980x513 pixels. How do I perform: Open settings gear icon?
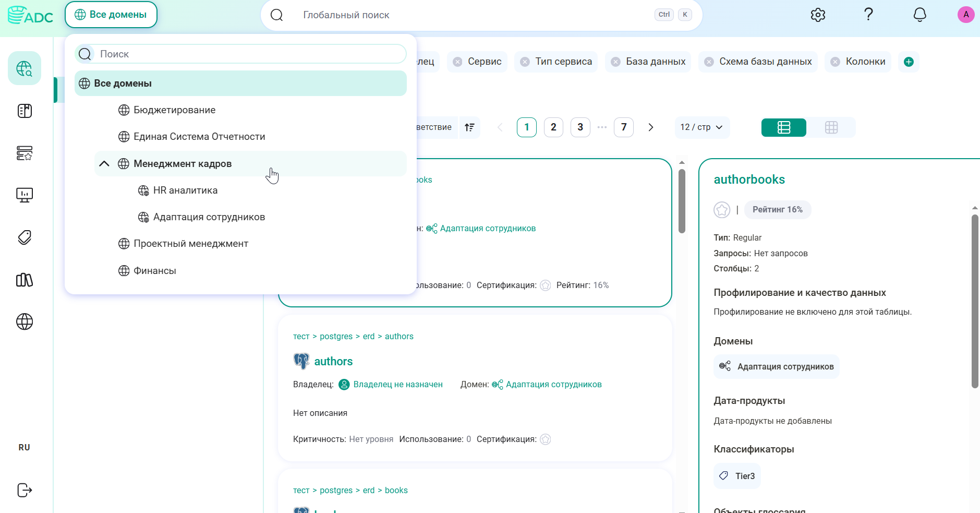(x=818, y=15)
